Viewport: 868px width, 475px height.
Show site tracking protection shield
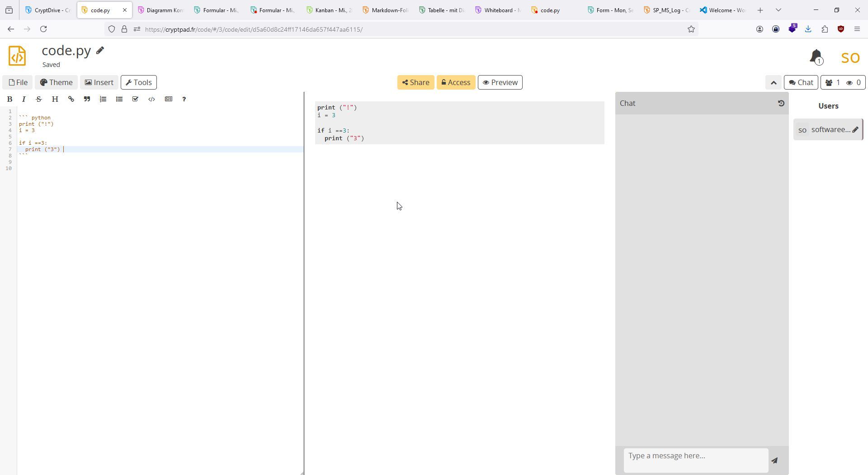click(x=111, y=29)
